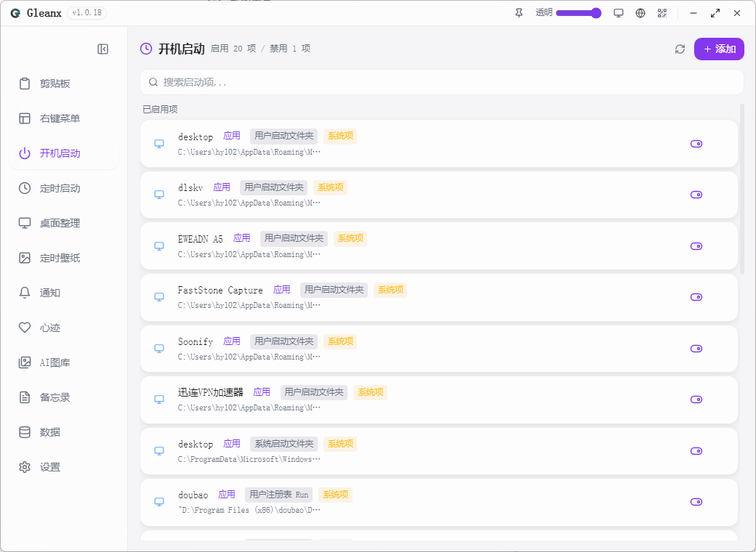756x552 pixels.
Task: Select the EWEADN A5 startup entry
Action: click(x=439, y=246)
